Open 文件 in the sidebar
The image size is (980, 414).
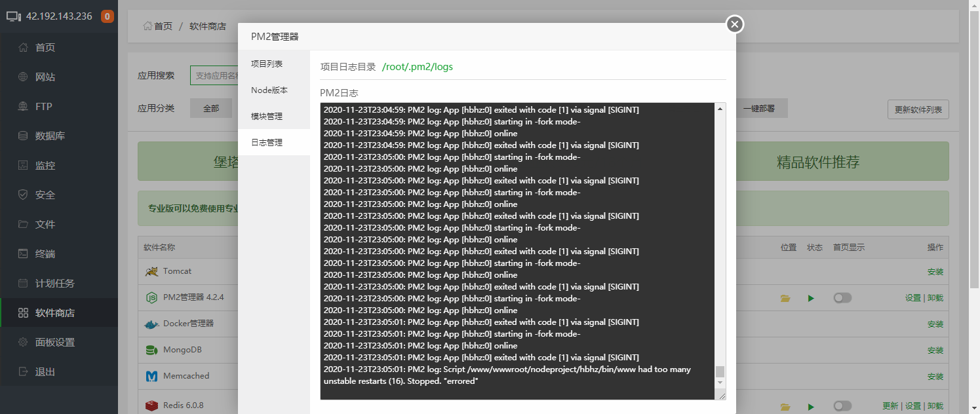pyautogui.click(x=59, y=224)
